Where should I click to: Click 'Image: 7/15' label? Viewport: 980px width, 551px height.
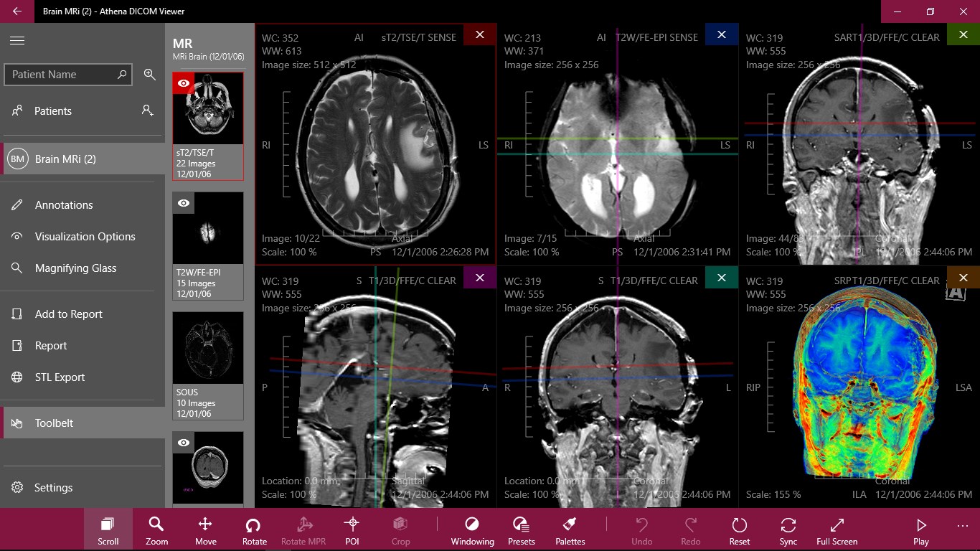(529, 238)
